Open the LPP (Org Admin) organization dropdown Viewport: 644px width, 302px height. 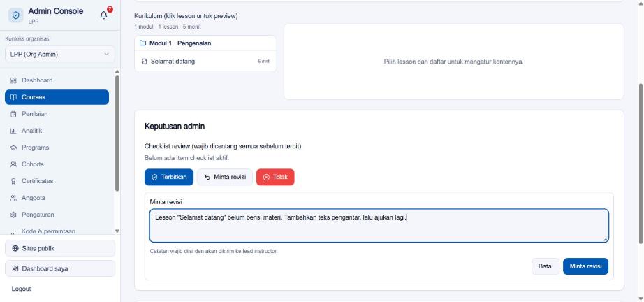pos(60,55)
